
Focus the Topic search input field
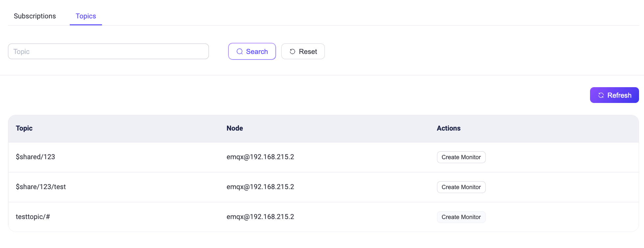point(108,52)
